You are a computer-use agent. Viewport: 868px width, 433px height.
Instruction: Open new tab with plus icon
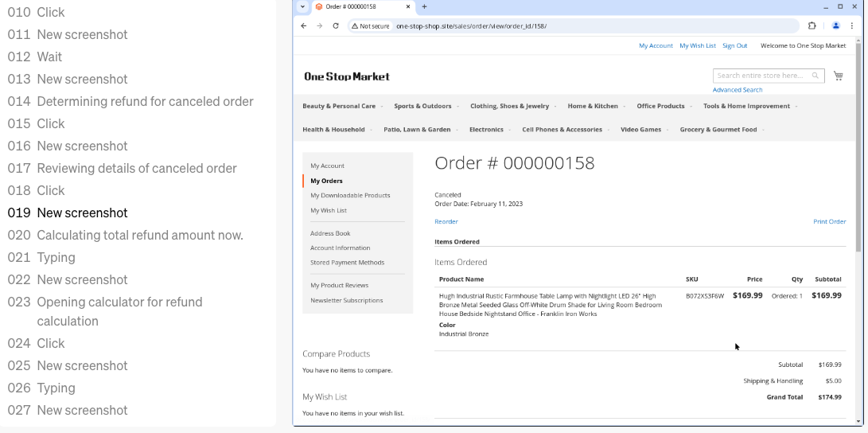click(425, 6)
